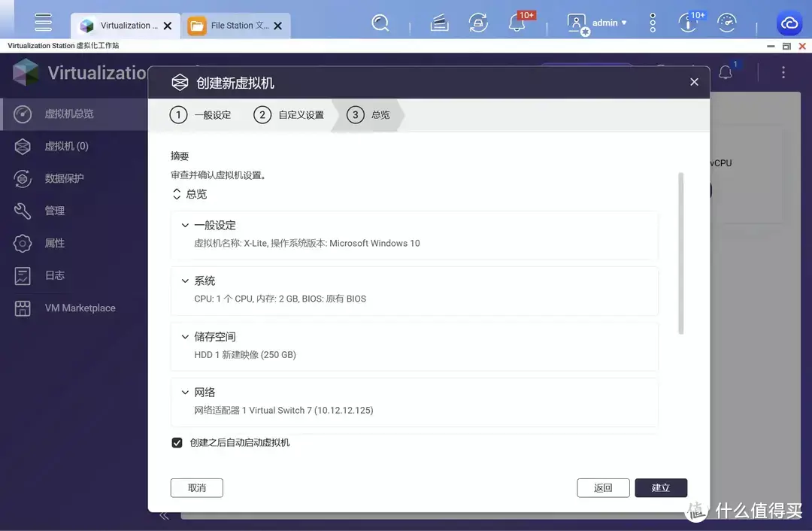Open VM Marketplace in the sidebar

tap(74, 308)
